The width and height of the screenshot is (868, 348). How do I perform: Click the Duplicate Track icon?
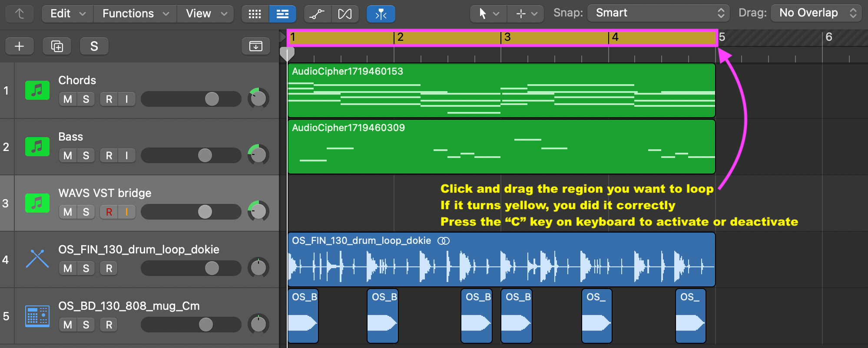[57, 46]
